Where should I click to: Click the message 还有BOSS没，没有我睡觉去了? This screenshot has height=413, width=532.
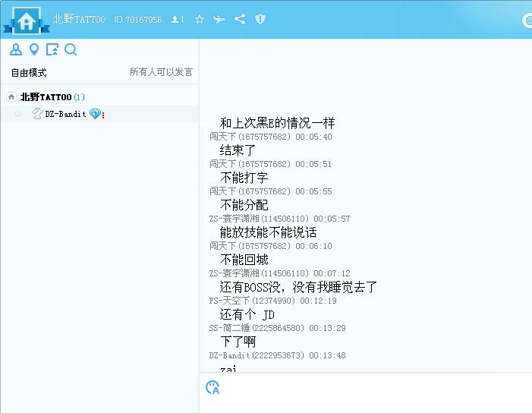[x=298, y=288]
